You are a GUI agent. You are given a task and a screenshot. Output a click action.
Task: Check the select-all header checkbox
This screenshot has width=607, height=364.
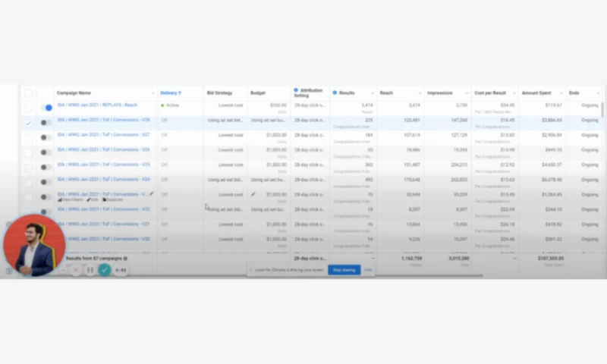28,93
